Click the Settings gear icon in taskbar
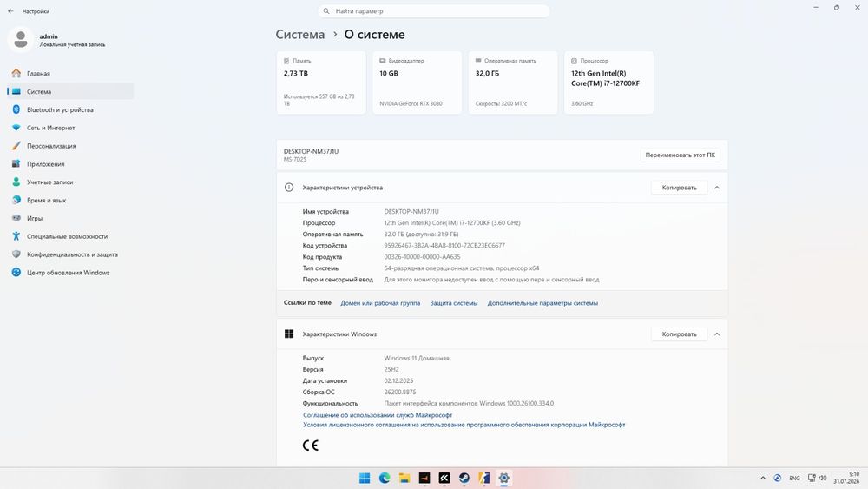868x489 pixels. [x=503, y=478]
